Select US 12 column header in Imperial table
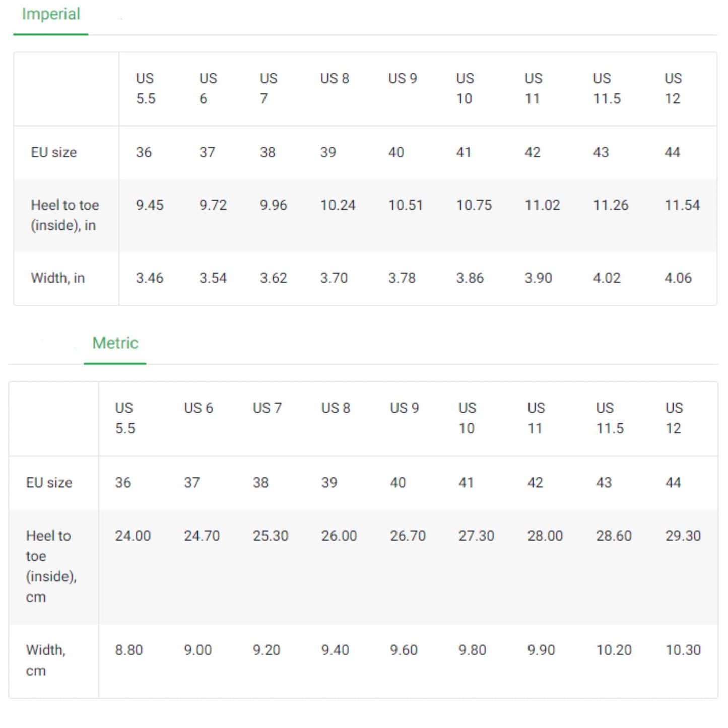The width and height of the screenshot is (728, 728). (x=674, y=88)
